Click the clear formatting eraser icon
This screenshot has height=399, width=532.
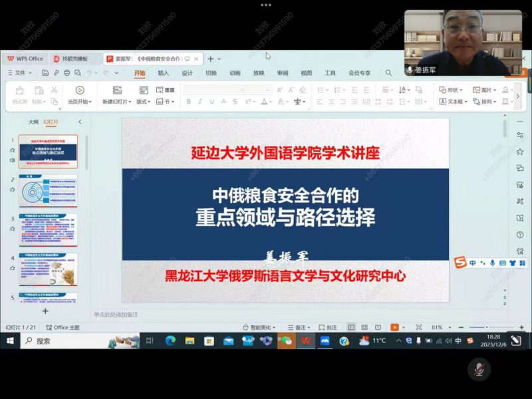[x=303, y=90]
